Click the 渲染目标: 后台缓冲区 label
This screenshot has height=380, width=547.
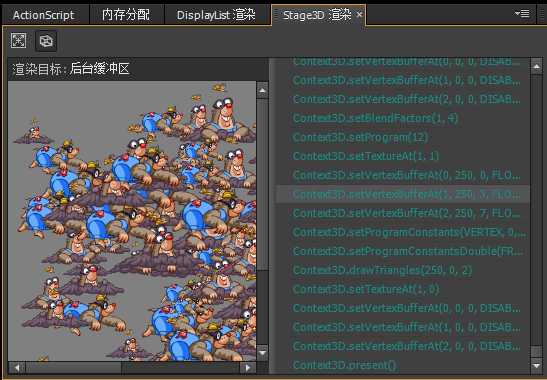tap(71, 69)
